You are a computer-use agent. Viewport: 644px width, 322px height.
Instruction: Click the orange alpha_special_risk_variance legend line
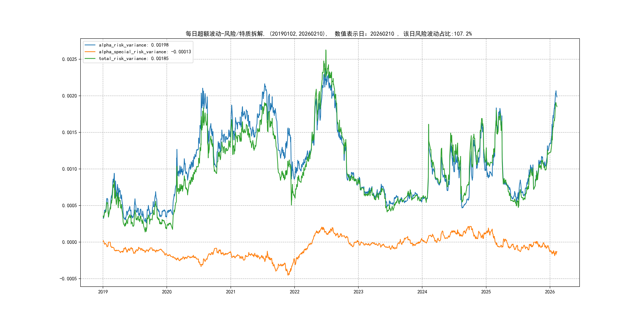pyautogui.click(x=90, y=52)
